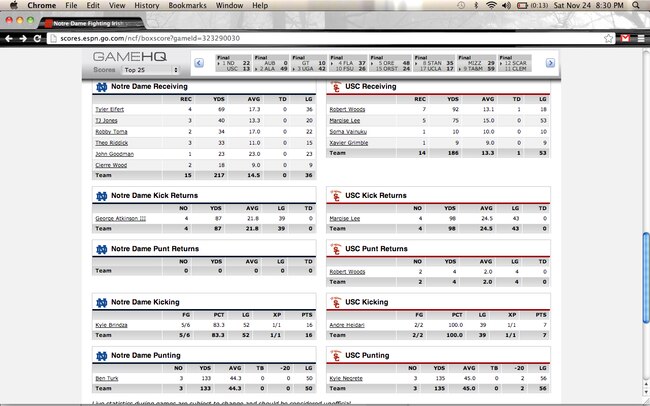The image size is (650, 406).
Task: Open the Edit menu
Action: 93,5
